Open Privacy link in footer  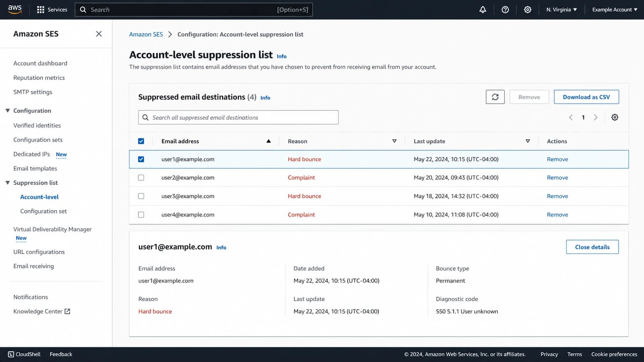[x=549, y=354]
